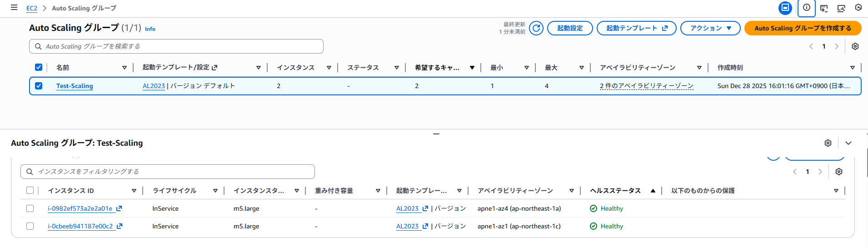Click the refresh icon next to 最終更新

(x=536, y=28)
